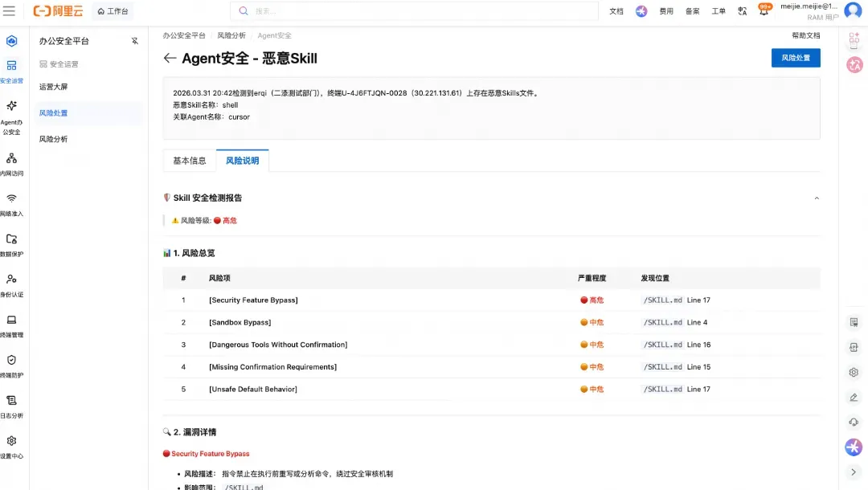868x490 pixels.
Task: Click the blue 风险处置 button
Action: 796,58
